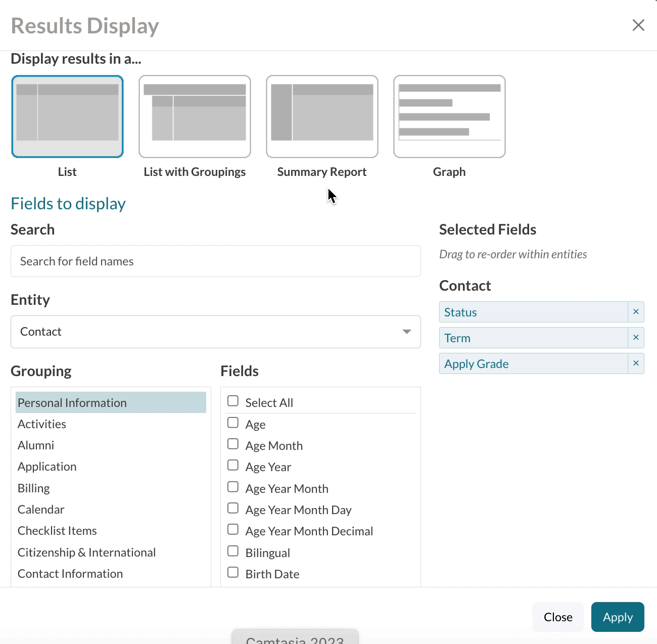
Task: Enable the Age Month field checkbox
Action: pos(233,444)
